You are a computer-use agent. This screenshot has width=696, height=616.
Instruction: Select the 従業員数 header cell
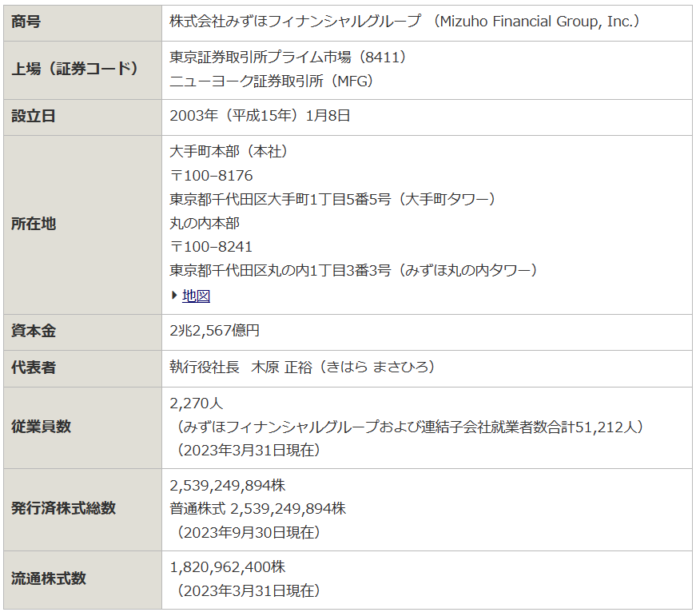click(82, 427)
